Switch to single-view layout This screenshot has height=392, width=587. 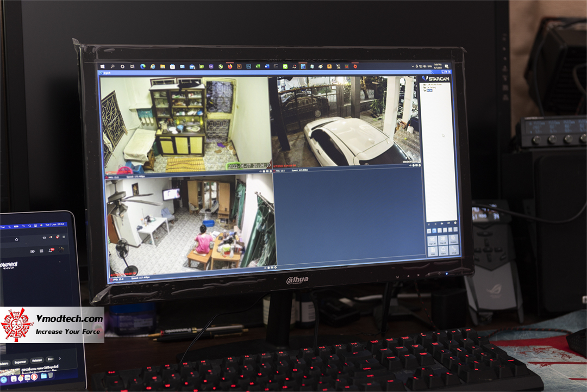pyautogui.click(x=429, y=231)
